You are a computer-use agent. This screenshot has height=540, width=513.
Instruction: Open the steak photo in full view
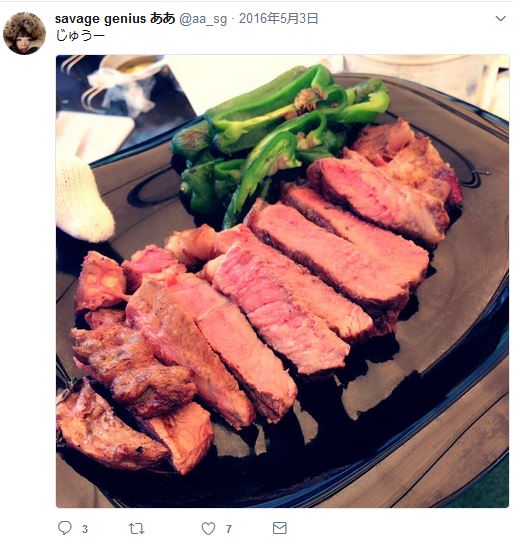click(282, 281)
